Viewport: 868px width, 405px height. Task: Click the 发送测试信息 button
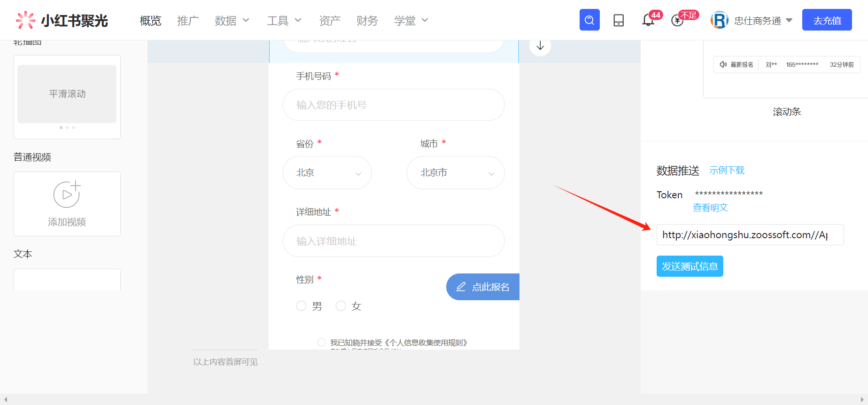coord(690,266)
